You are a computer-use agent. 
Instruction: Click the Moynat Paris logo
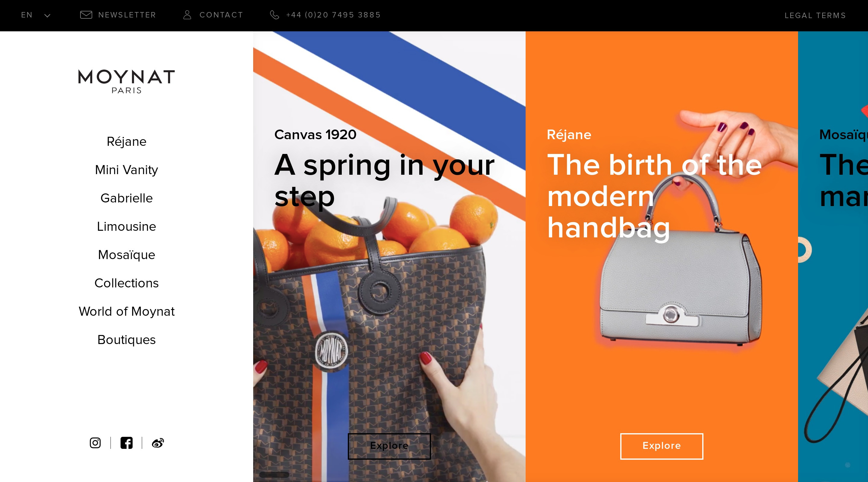[127, 81]
